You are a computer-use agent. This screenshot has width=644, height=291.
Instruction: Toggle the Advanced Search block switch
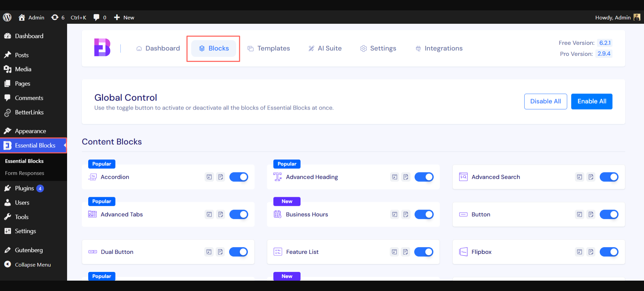point(609,177)
